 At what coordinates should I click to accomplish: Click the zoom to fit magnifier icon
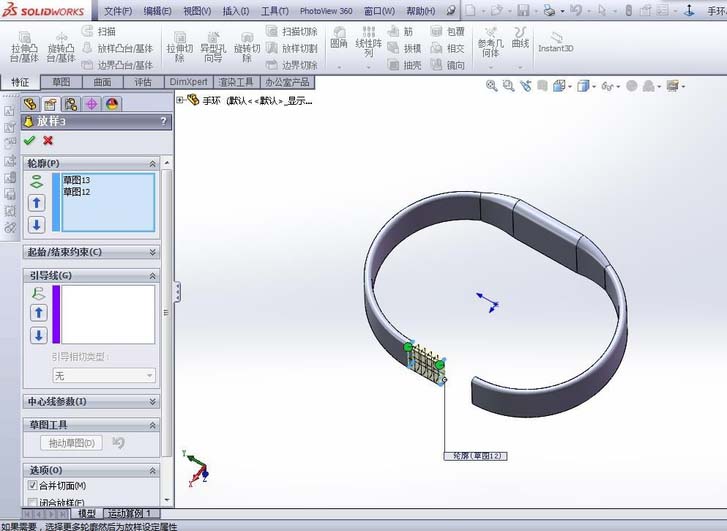tap(491, 87)
